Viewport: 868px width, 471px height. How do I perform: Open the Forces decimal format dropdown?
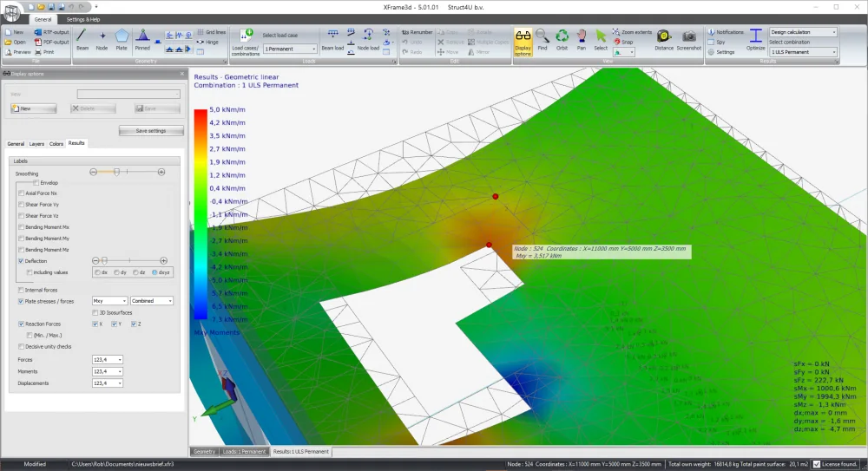108,360
